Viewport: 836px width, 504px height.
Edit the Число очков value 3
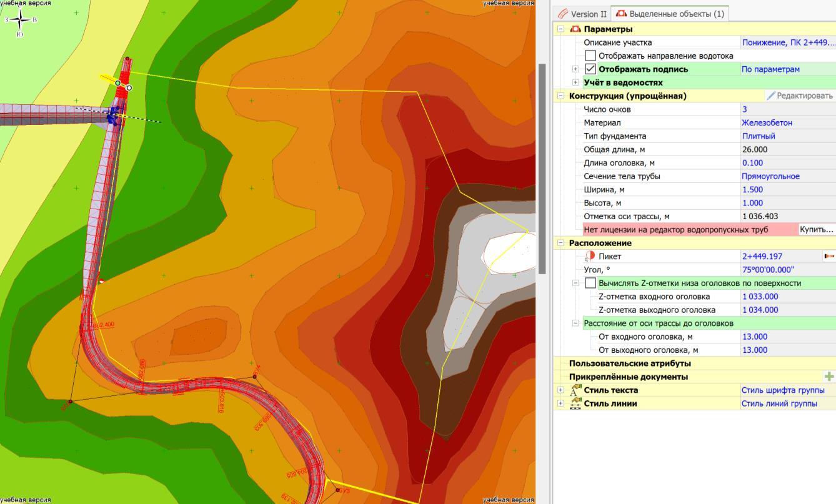pos(788,109)
